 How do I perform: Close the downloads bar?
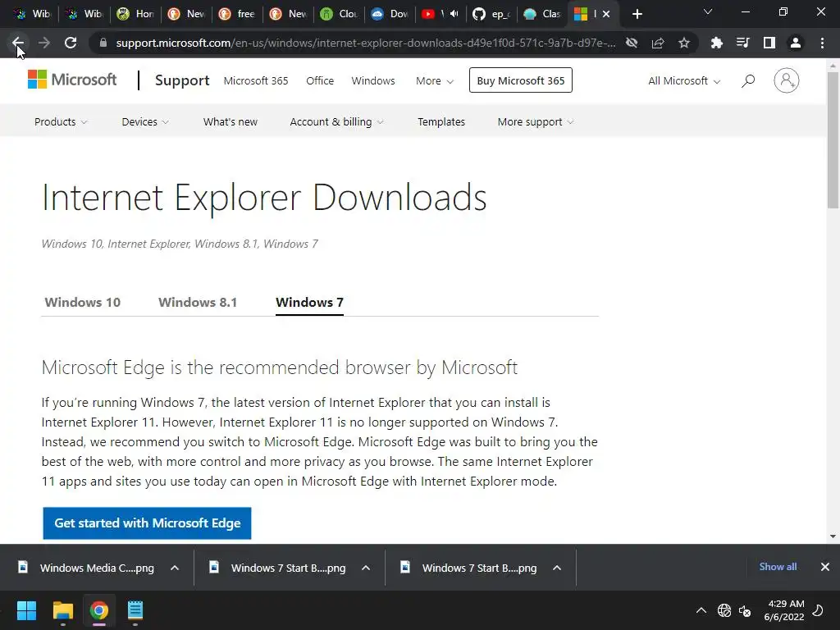coord(825,567)
